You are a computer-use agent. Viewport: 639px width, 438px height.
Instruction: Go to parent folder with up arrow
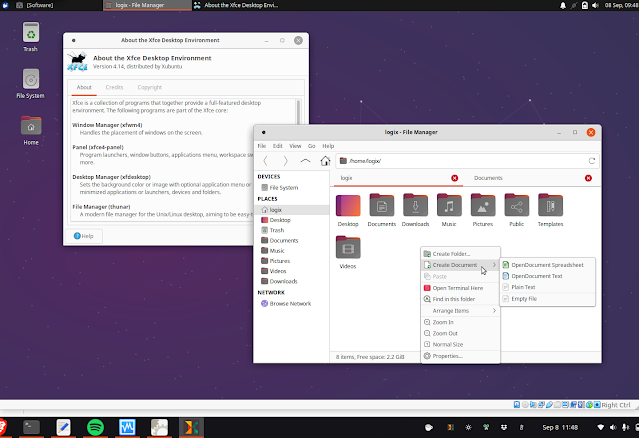click(305, 160)
